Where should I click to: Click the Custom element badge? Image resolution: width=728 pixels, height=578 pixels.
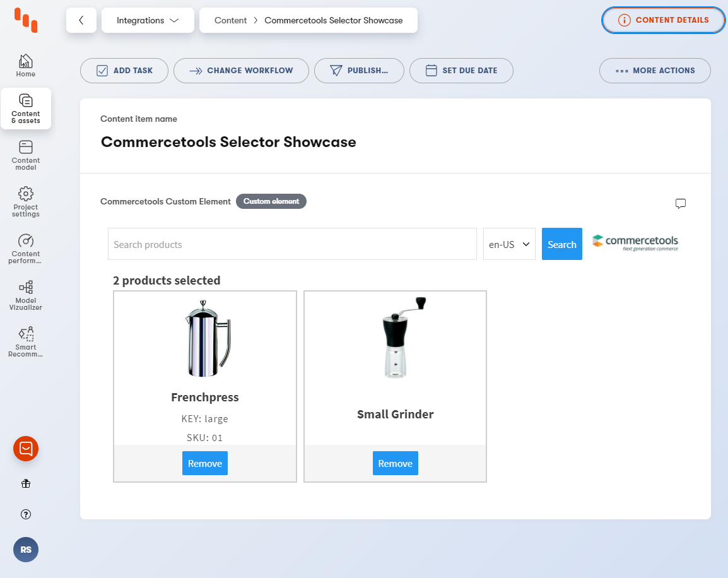click(271, 201)
